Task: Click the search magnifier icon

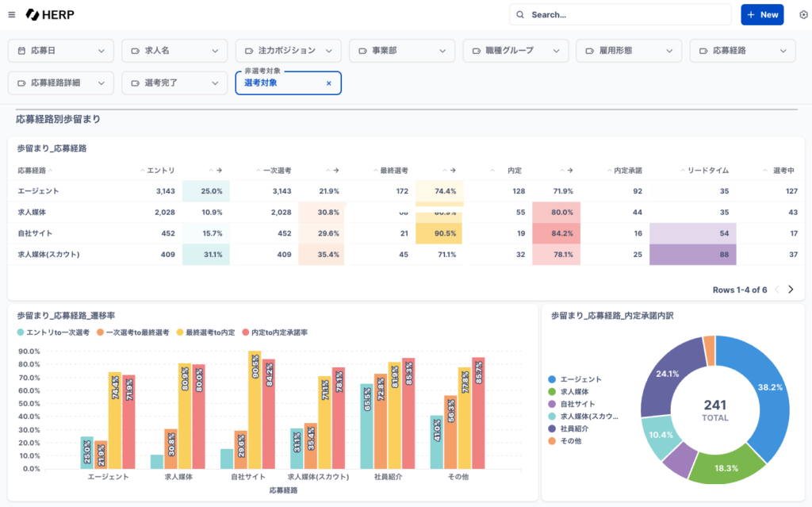Action: coord(521,15)
